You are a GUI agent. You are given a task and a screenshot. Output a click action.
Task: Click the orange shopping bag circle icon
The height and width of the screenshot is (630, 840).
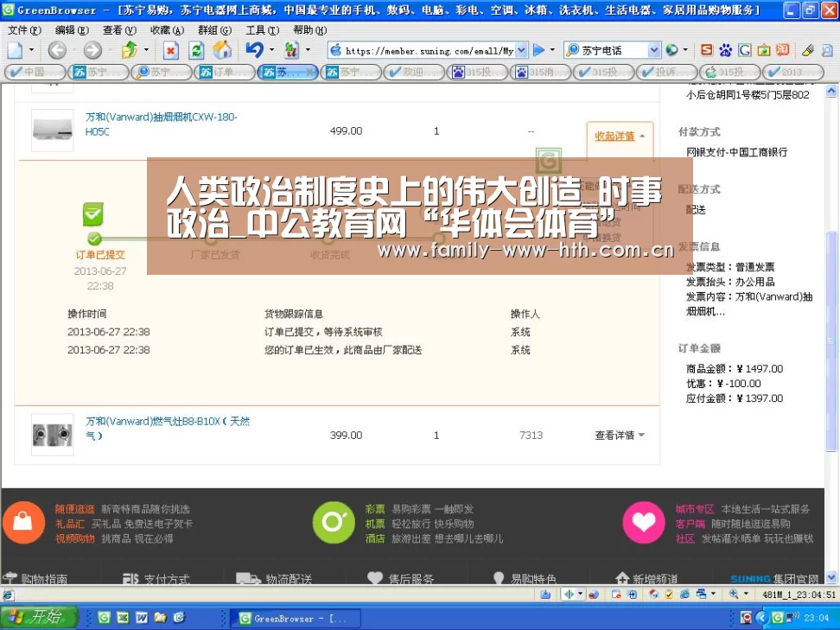[x=23, y=522]
